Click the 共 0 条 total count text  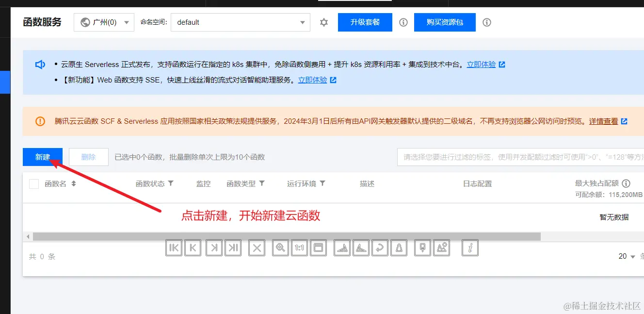(42, 256)
